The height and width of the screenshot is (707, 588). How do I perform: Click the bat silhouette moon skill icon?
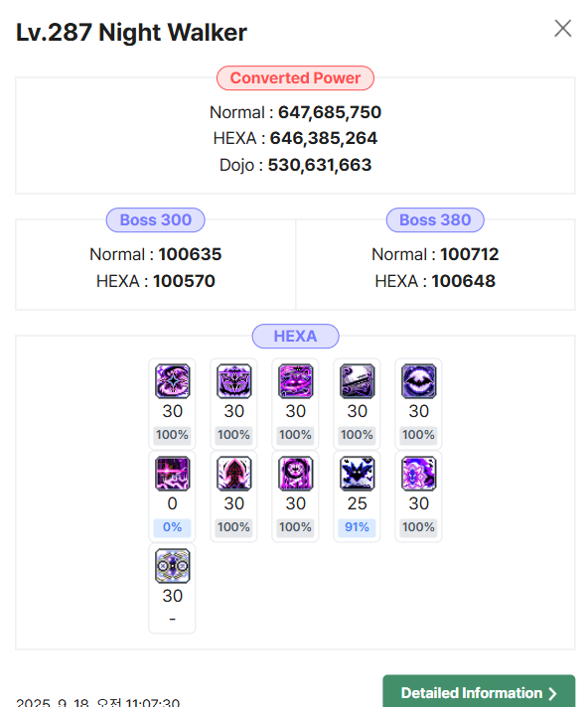coord(418,381)
